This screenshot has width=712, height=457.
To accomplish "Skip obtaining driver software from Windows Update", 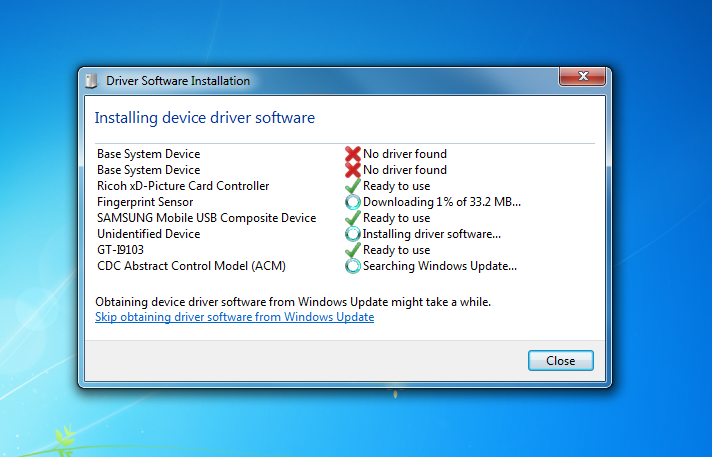I will pyautogui.click(x=234, y=317).
